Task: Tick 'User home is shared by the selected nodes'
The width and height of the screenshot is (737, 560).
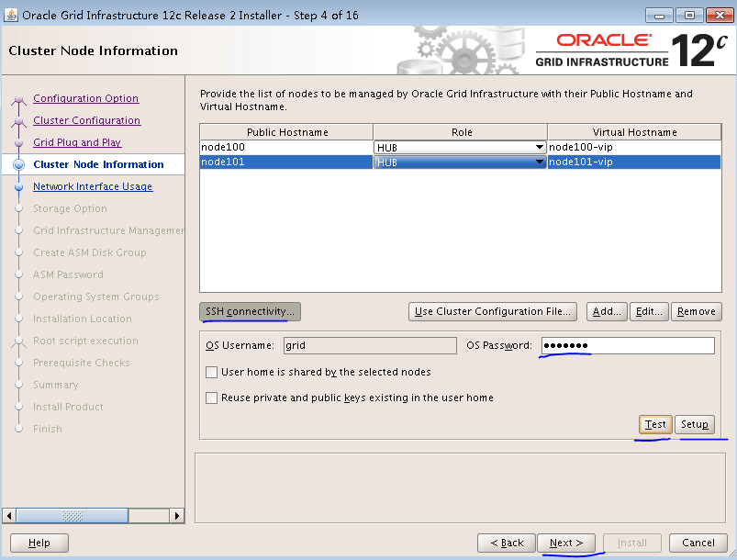Action: (x=211, y=373)
